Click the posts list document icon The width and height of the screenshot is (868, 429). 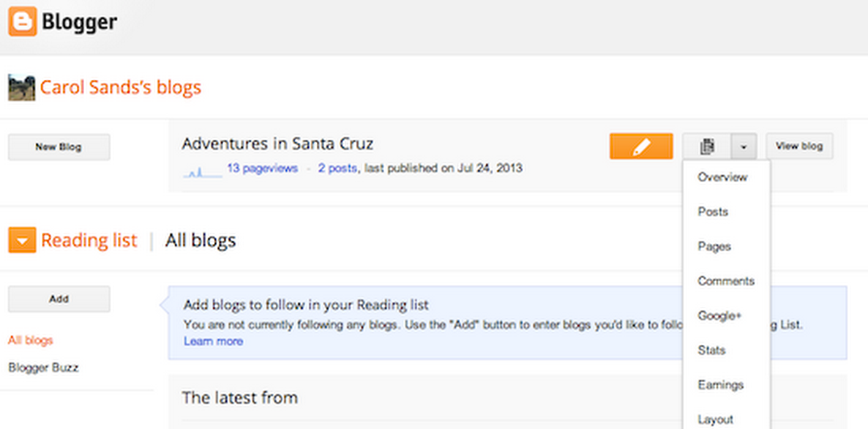[707, 147]
